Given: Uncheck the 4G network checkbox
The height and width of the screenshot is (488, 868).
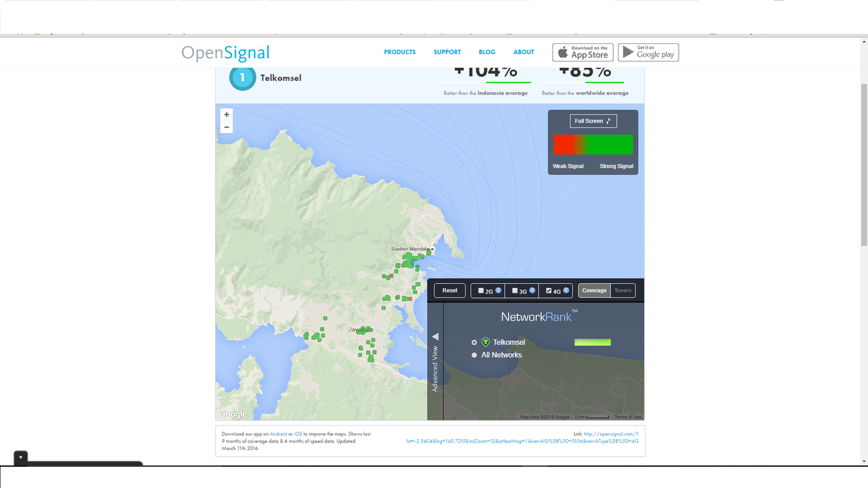Looking at the screenshot, I should click(549, 291).
